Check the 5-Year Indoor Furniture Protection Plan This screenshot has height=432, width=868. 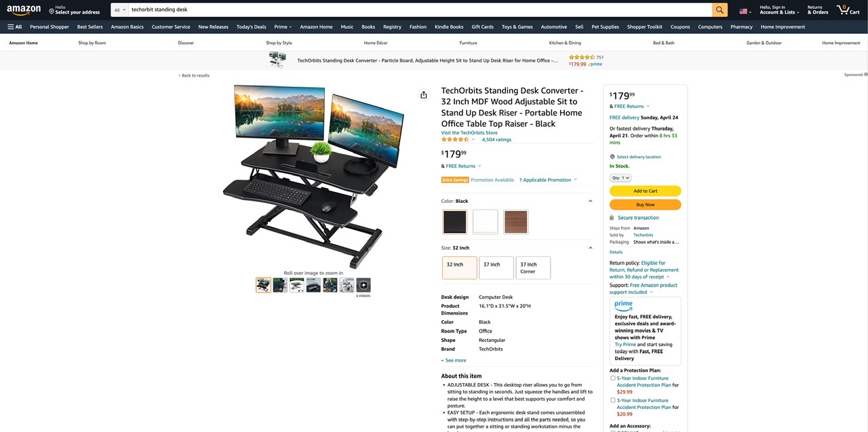pyautogui.click(x=613, y=378)
